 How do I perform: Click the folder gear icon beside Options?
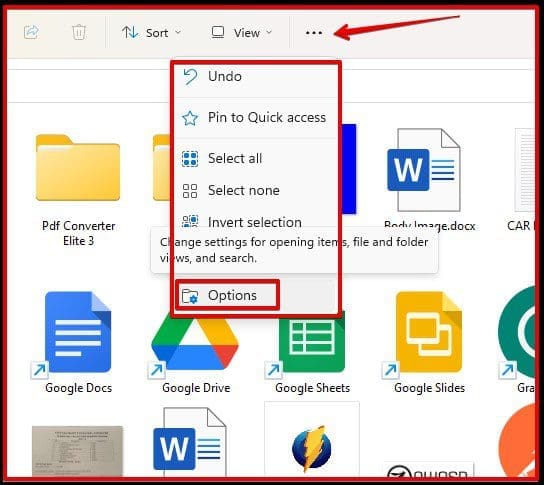click(190, 296)
